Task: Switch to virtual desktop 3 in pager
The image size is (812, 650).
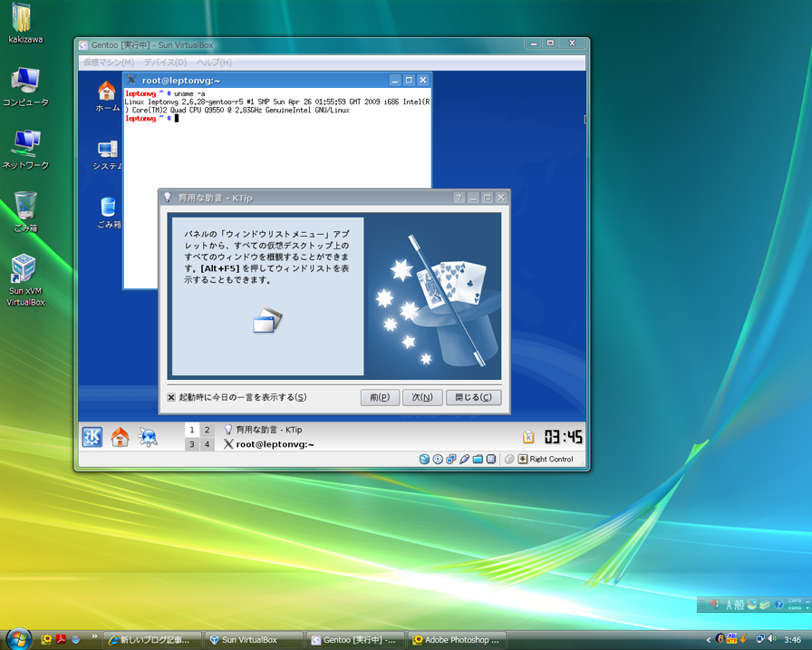Action: pos(191,444)
